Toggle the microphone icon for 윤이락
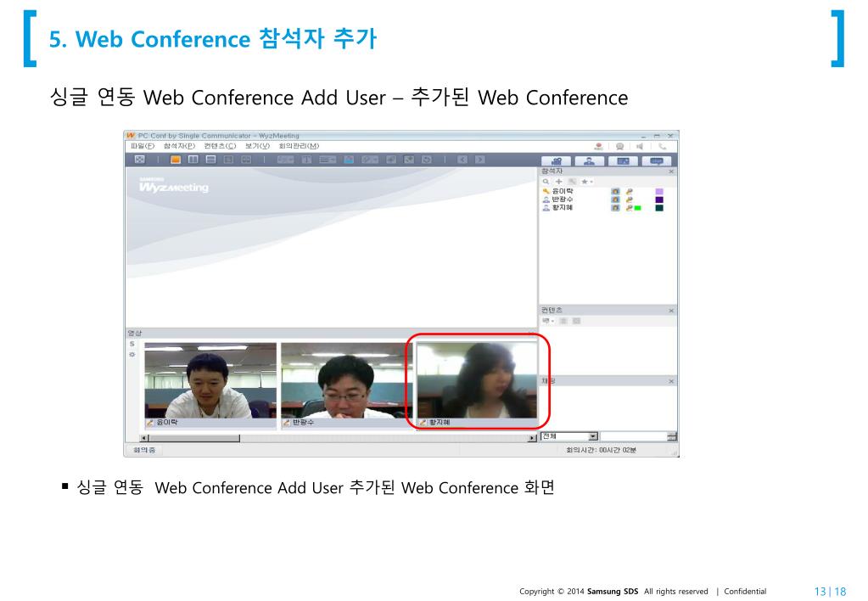The height and width of the screenshot is (601, 868). (630, 191)
